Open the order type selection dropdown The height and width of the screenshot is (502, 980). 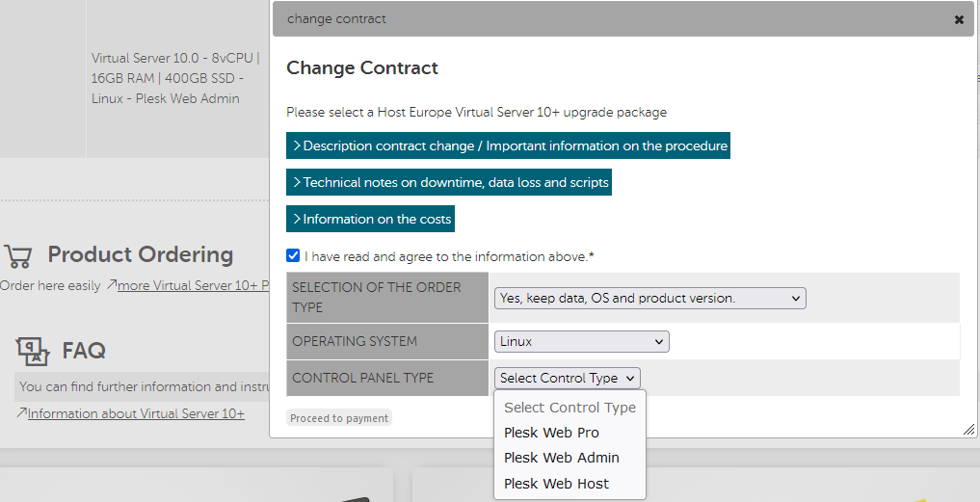(x=650, y=298)
